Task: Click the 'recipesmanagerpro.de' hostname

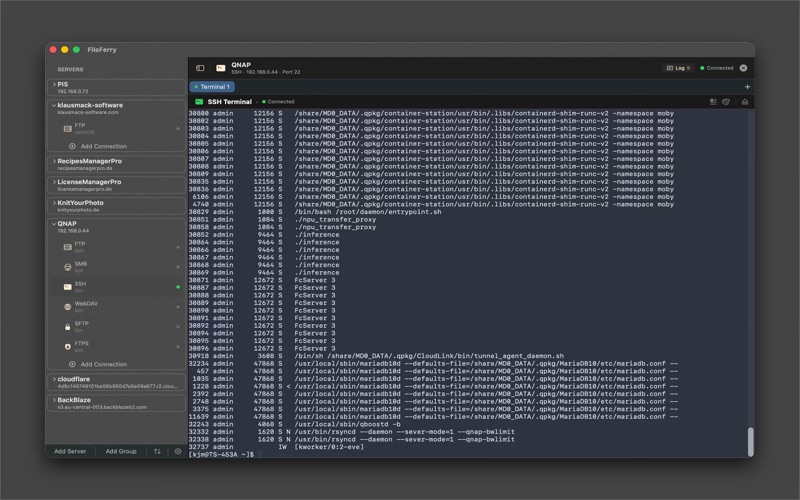Action: pos(85,168)
